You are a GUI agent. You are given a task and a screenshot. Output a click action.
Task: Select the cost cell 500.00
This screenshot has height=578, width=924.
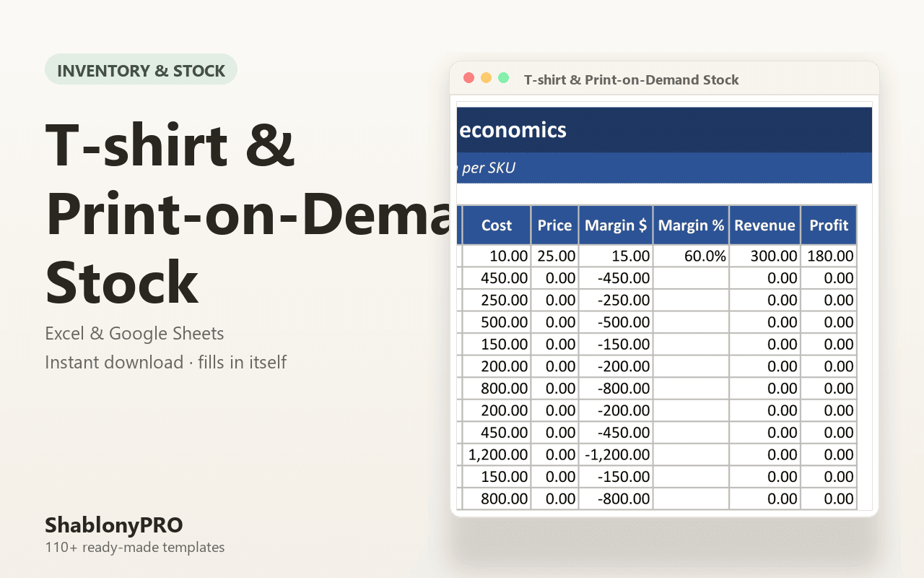497,322
